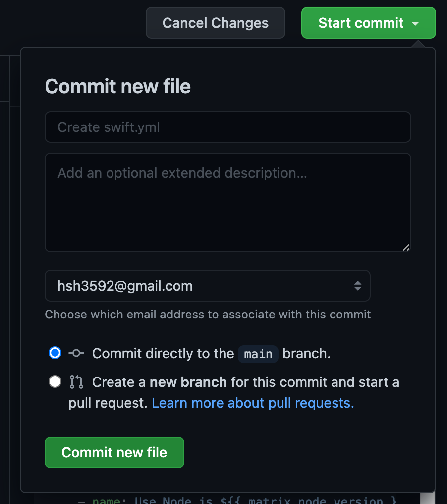The image size is (447, 504).
Task: Focus the Create swift.yml commit message field
Action: point(227,127)
